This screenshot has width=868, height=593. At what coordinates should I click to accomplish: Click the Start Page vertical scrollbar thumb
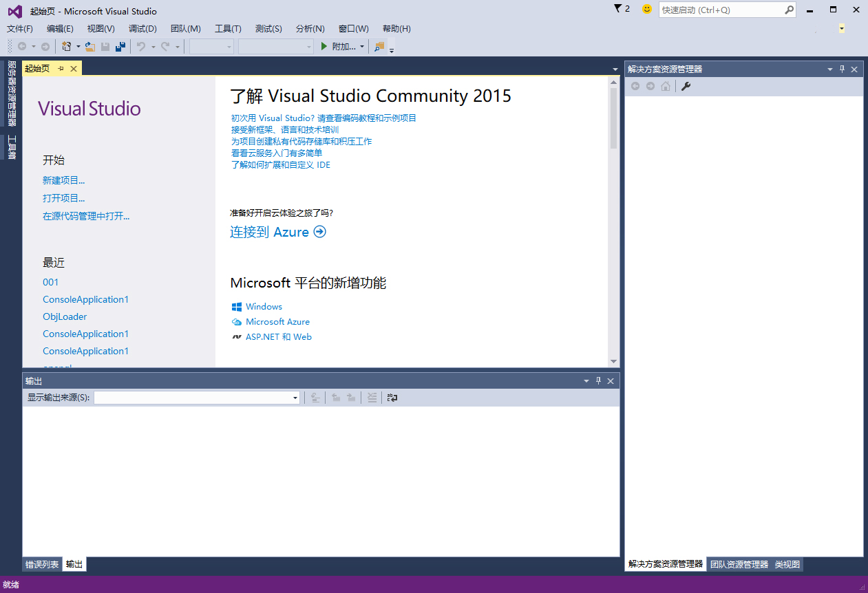click(x=613, y=118)
